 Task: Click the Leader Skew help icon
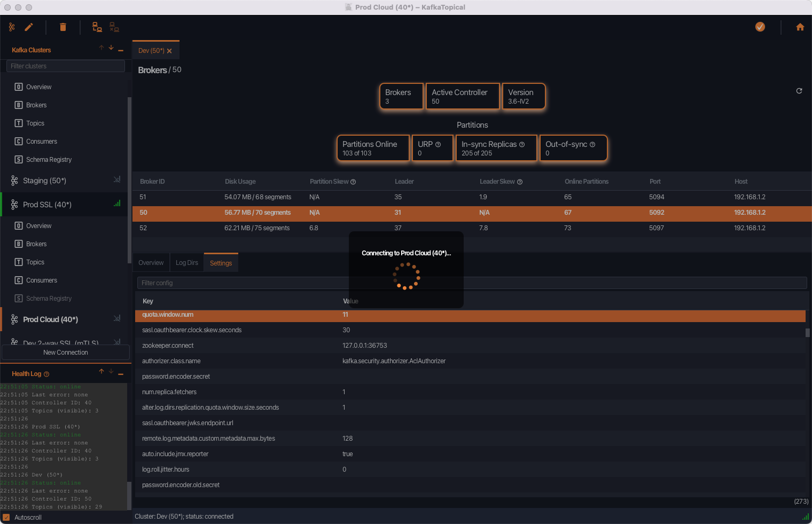(520, 182)
